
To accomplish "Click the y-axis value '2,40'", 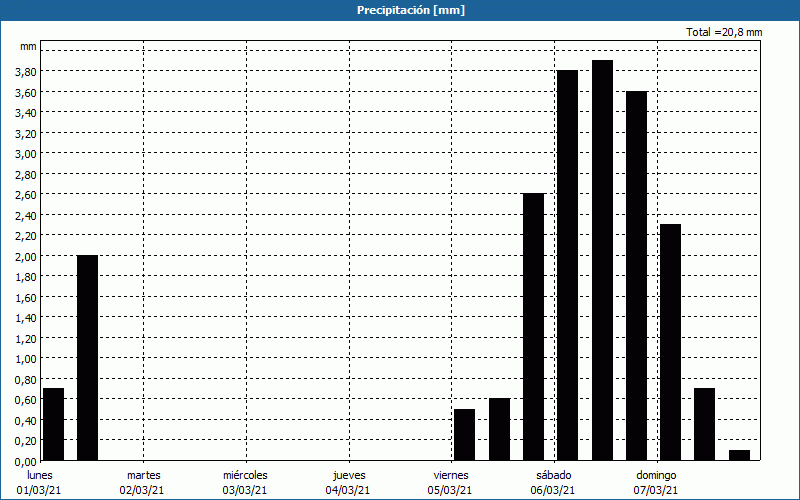I will pos(26,215).
